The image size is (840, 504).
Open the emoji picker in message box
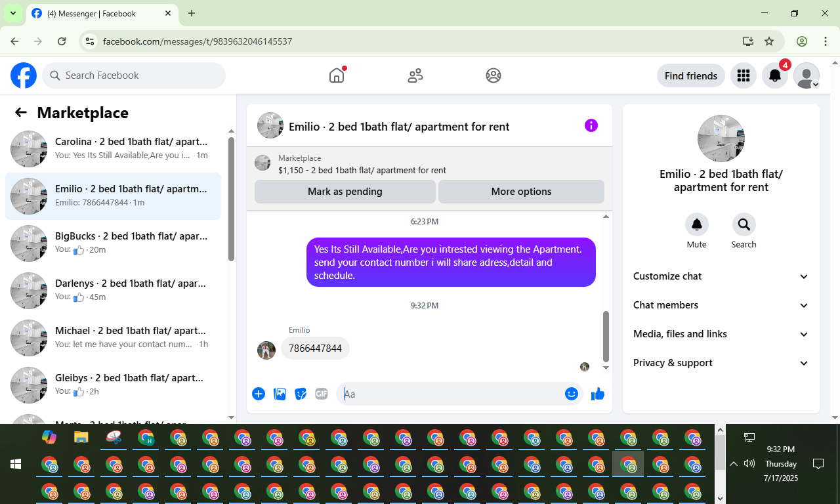pyautogui.click(x=572, y=394)
